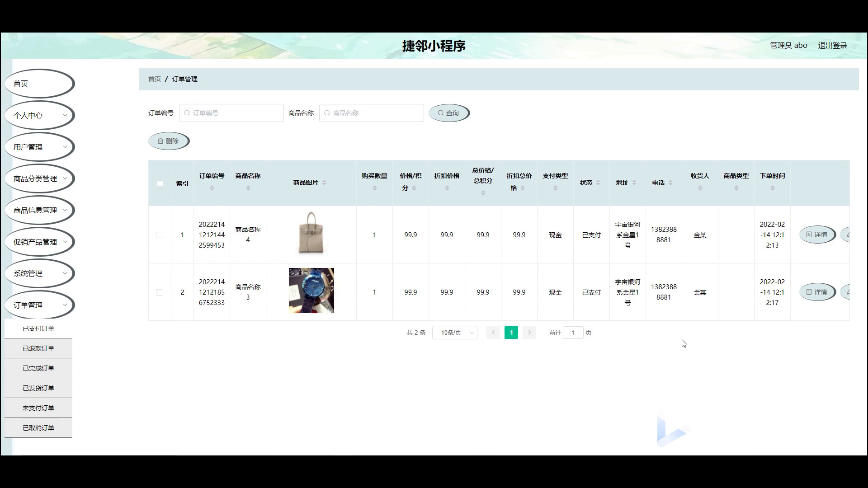Expand the 个人中心 menu
The image size is (868, 488).
tap(39, 115)
